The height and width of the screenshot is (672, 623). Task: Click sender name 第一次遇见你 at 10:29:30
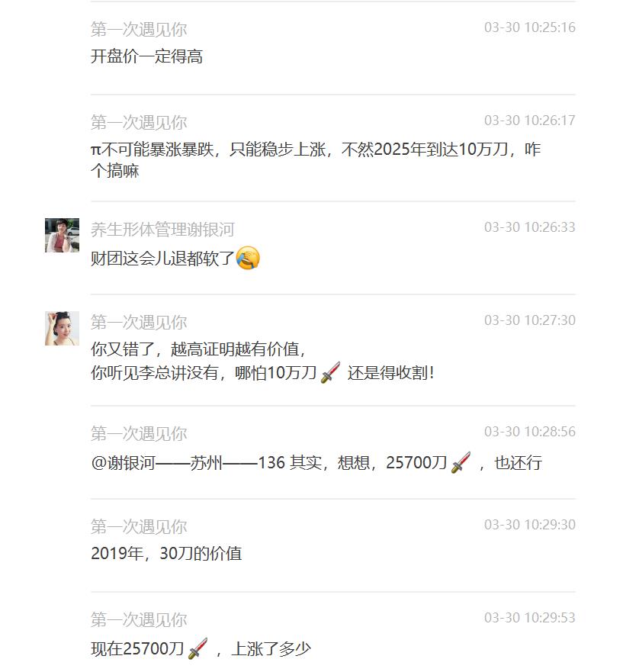coord(139,526)
